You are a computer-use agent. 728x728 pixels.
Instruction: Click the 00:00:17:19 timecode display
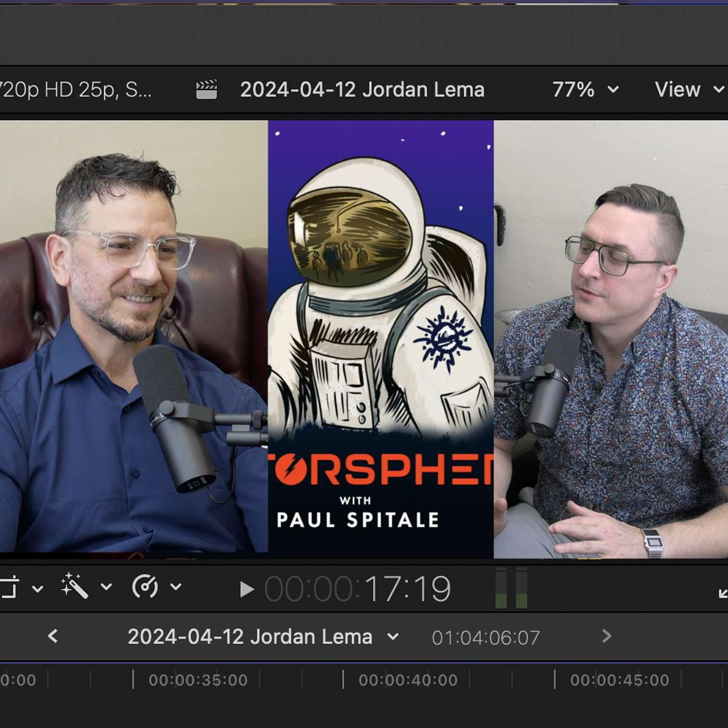[357, 589]
